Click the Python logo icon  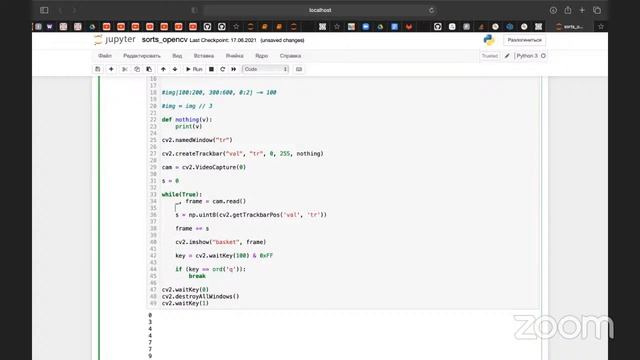[489, 40]
